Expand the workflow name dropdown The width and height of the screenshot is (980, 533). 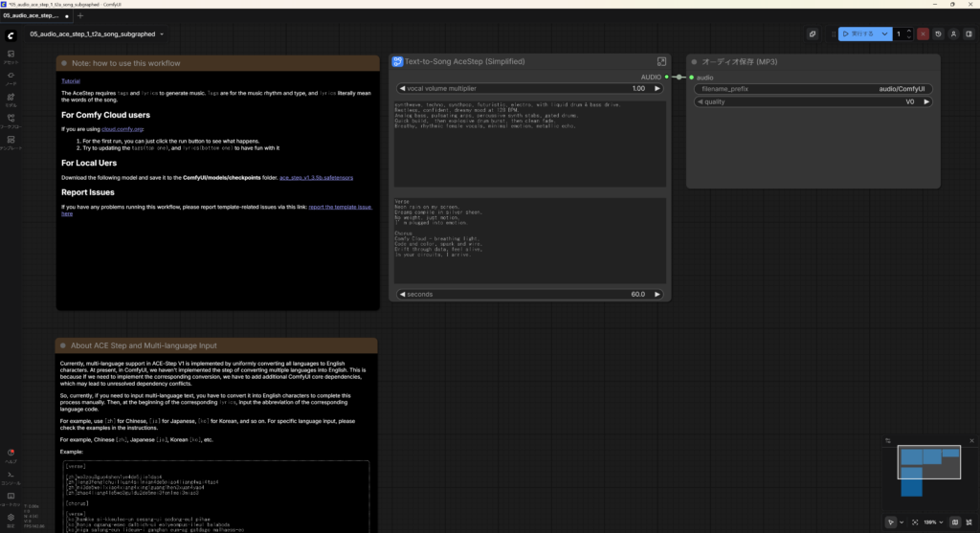tap(162, 33)
